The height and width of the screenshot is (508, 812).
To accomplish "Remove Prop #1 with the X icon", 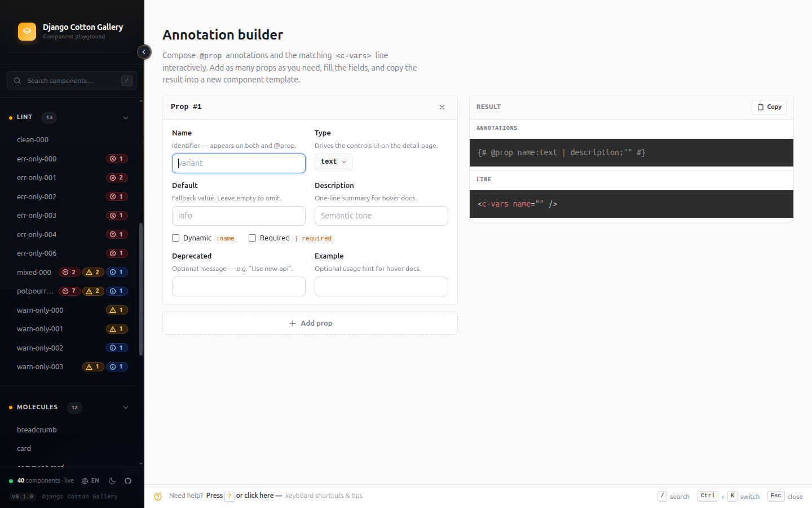I will (x=442, y=107).
